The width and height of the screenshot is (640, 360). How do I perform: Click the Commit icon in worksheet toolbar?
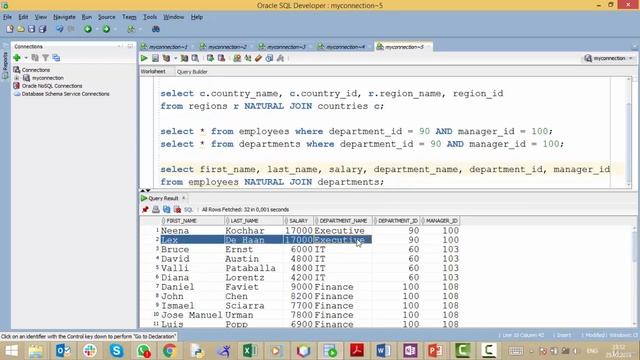[210, 58]
